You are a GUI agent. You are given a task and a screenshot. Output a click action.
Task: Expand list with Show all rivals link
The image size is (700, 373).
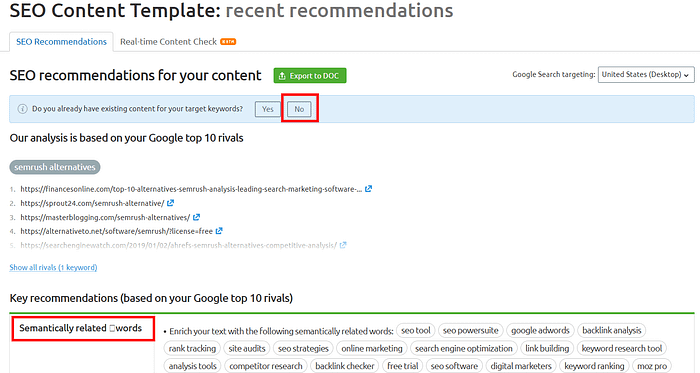[53, 267]
